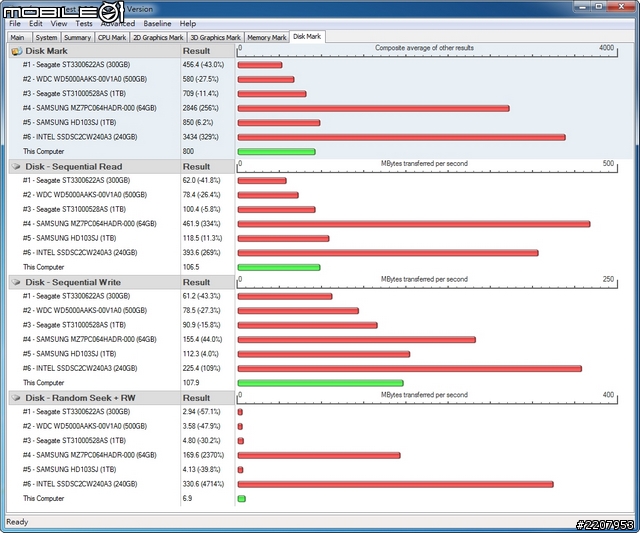
Task: Select the Disk Mark tab
Action: [x=307, y=36]
